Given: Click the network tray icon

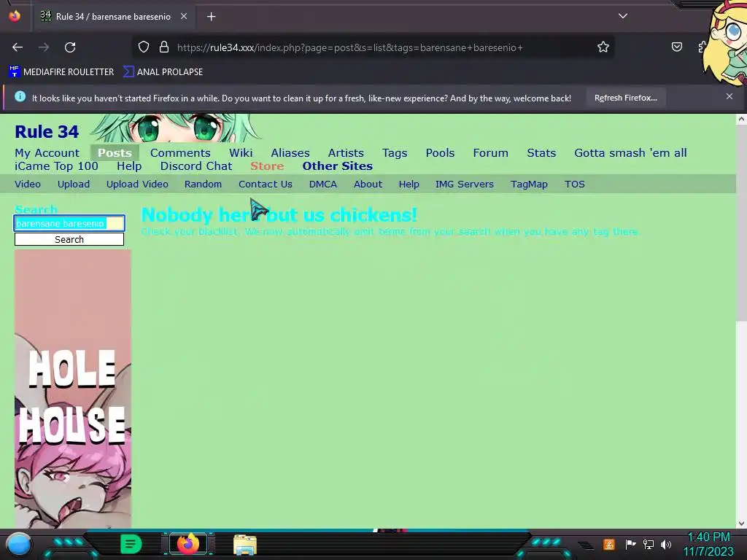Looking at the screenshot, I should [x=649, y=544].
